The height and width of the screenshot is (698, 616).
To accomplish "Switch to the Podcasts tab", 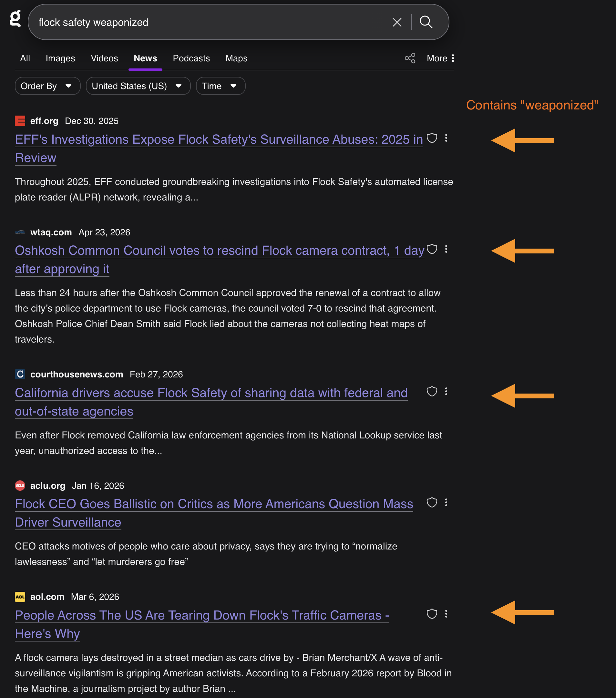I will coord(191,58).
